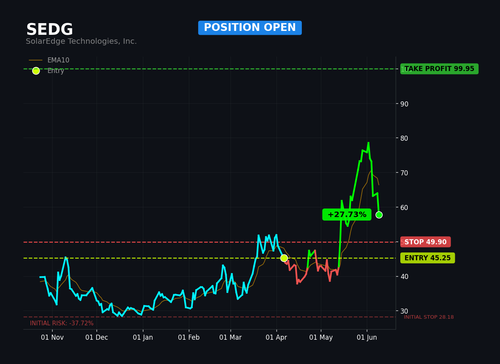Click the 70 price axis value
Image resolution: width=500 pixels, height=364 pixels.
[404, 173]
